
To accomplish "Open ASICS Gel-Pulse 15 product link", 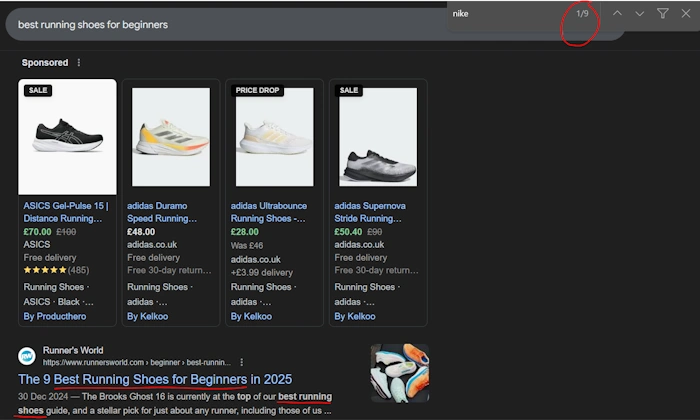I will pyautogui.click(x=66, y=212).
